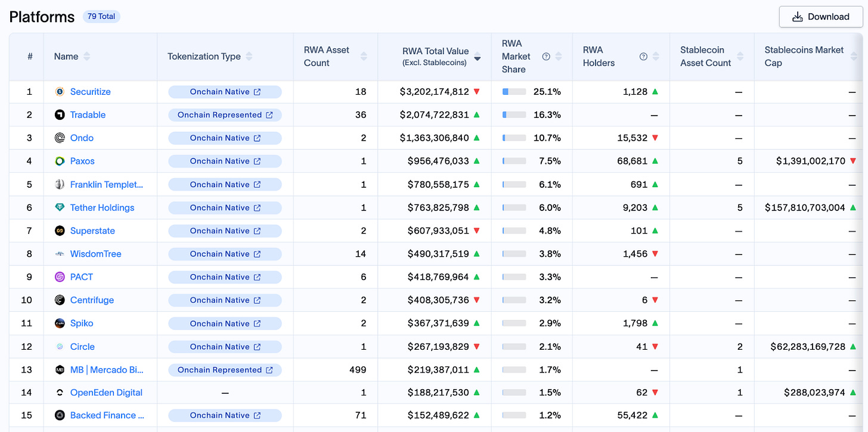Sort by RWA Holders arrows

(656, 57)
